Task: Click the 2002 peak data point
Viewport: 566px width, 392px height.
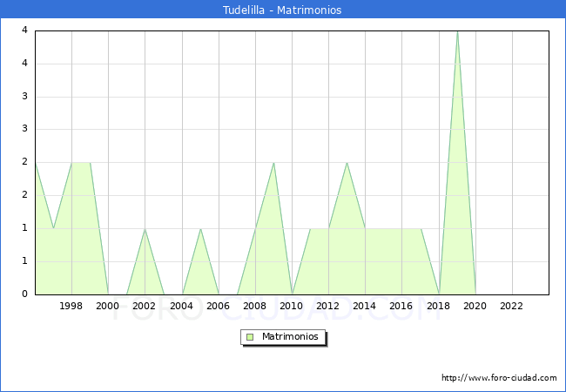Action: [x=145, y=229]
